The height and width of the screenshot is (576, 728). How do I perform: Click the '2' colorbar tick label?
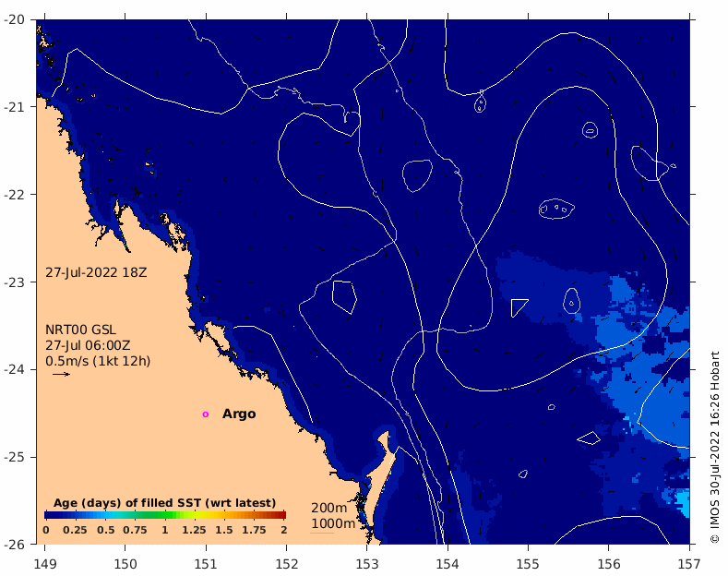coord(283,530)
